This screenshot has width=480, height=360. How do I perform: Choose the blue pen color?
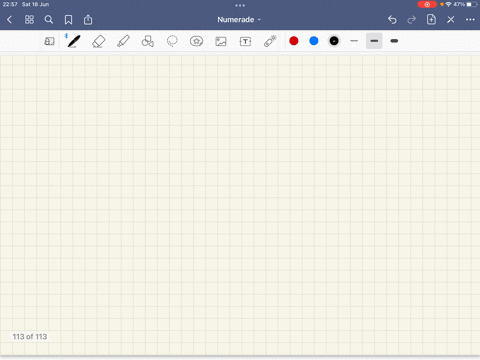(x=314, y=41)
